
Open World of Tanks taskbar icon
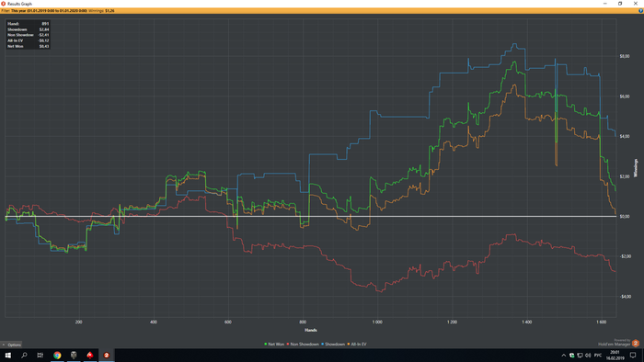(74, 355)
